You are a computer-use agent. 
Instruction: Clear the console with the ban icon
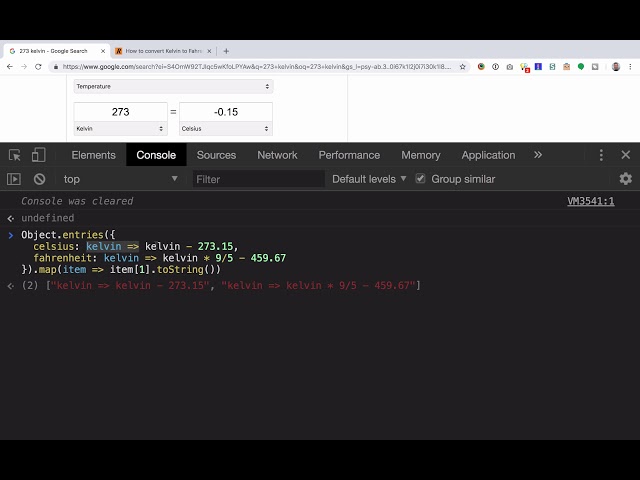tap(40, 179)
